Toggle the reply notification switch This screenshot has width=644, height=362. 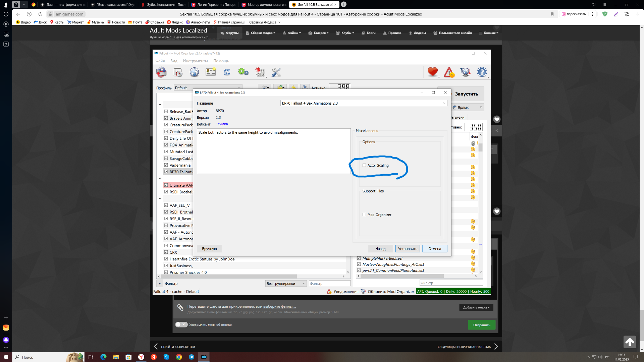click(x=181, y=324)
